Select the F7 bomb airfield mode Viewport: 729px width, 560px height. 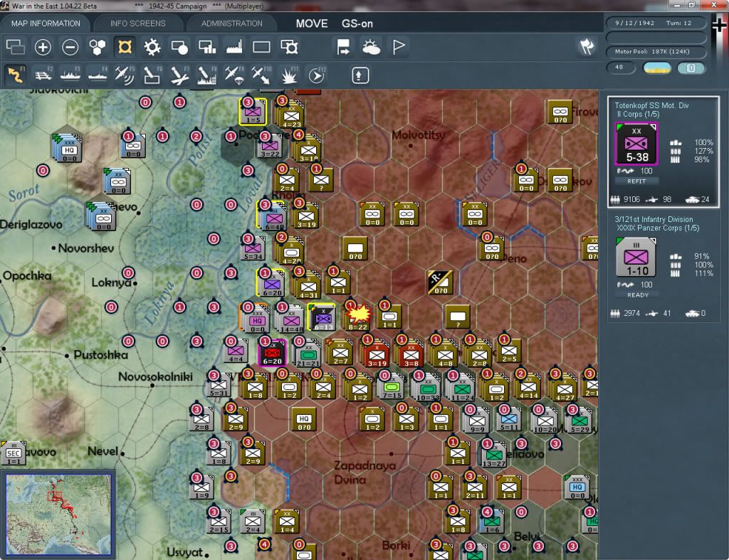tap(179, 75)
